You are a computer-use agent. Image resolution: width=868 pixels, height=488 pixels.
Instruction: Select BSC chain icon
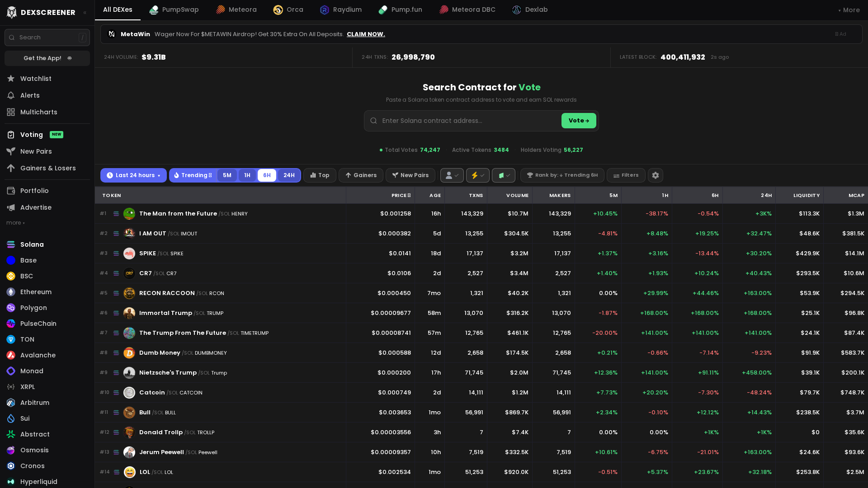click(11, 276)
